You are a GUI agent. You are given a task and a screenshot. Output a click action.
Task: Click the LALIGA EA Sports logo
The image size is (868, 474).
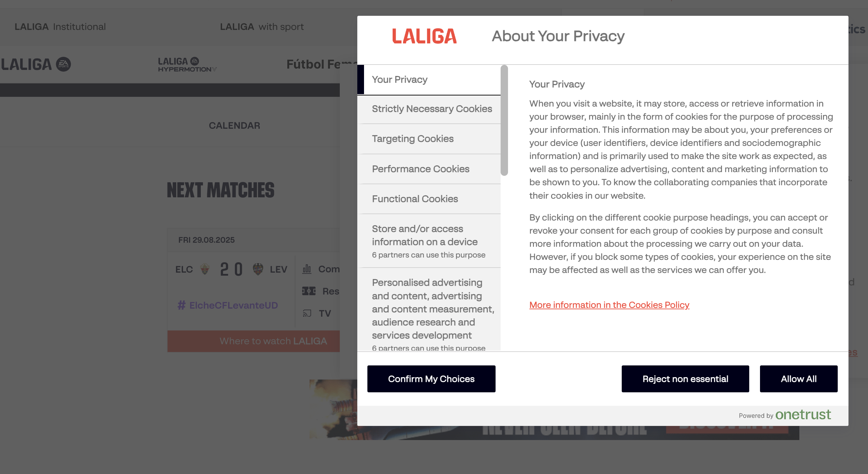point(35,64)
